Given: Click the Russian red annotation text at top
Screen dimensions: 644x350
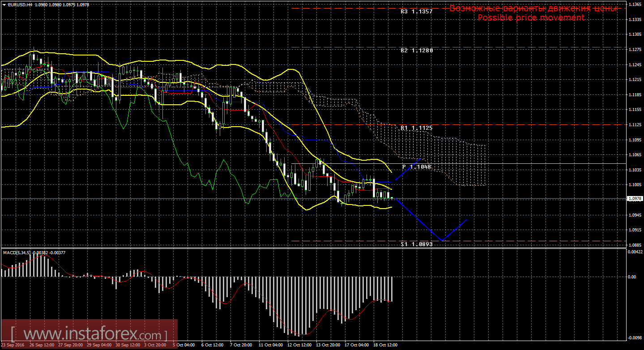Looking at the screenshot, I should pyautogui.click(x=533, y=9).
